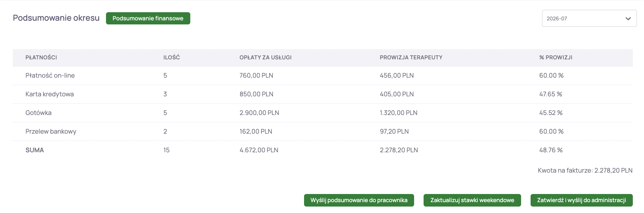Click the ILOŚĆ column header
This screenshot has height=213, width=644.
(172, 58)
